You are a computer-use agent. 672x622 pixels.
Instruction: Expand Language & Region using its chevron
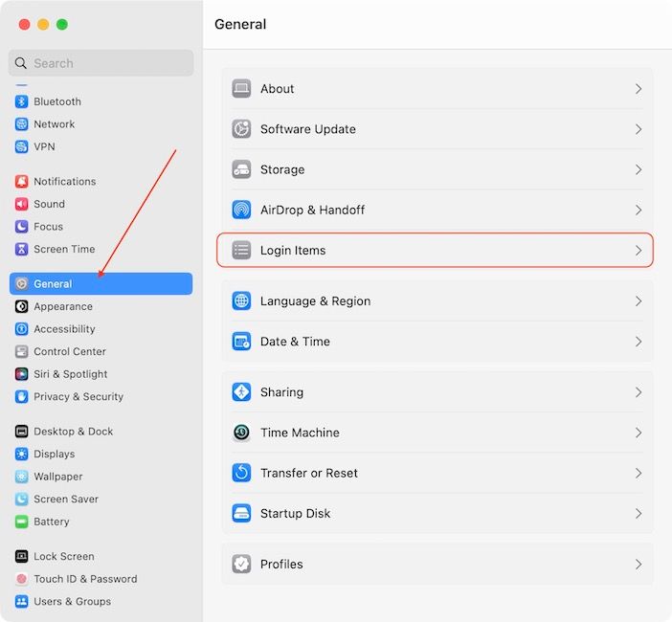[638, 301]
